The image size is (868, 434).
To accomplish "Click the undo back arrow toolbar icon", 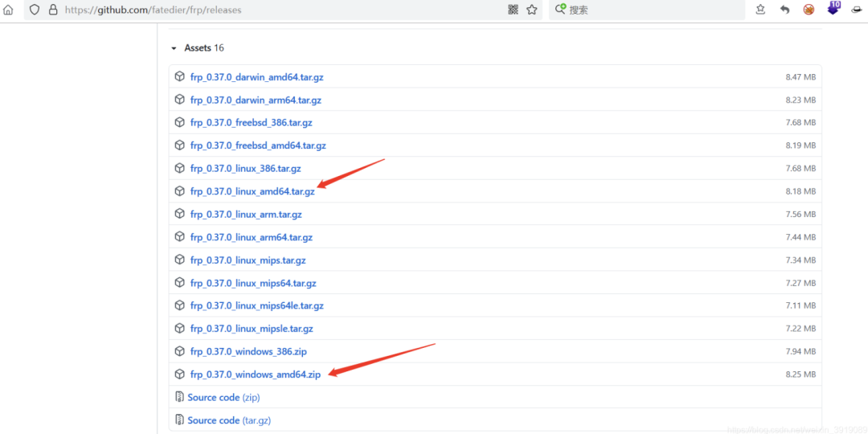I will coord(784,10).
